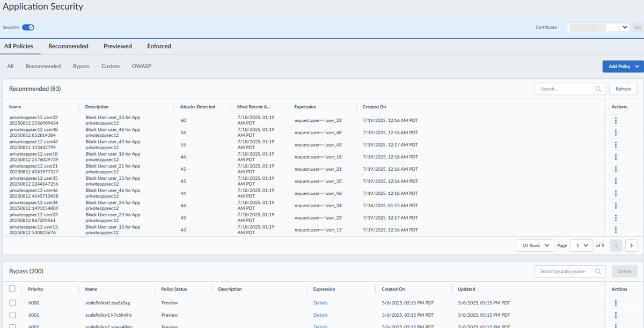Select the OWASP filter tab
The image size is (644, 328).
(142, 66)
